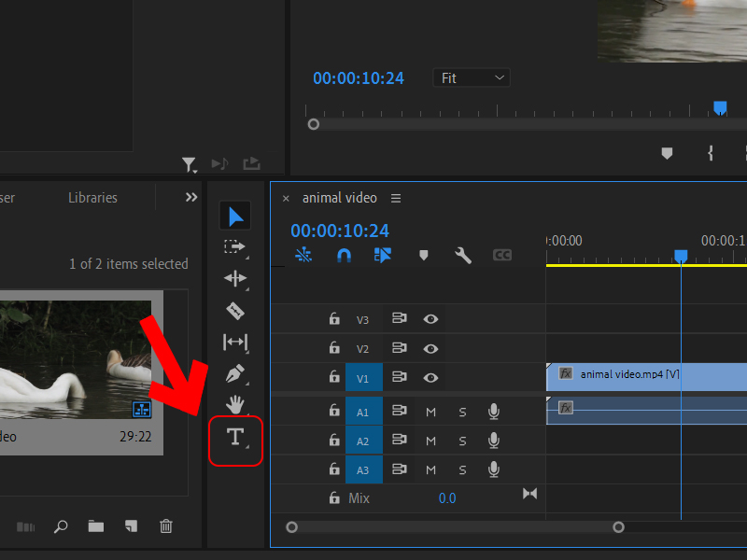Toggle snapping with the magnet icon

pos(344,254)
